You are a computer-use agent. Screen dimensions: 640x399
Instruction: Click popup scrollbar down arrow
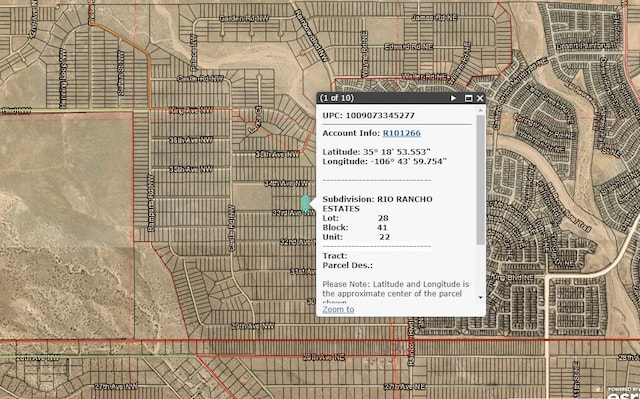[x=480, y=297]
